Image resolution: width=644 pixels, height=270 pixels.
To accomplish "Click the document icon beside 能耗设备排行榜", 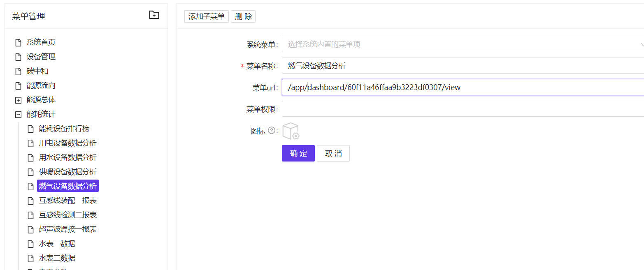I will (x=31, y=128).
